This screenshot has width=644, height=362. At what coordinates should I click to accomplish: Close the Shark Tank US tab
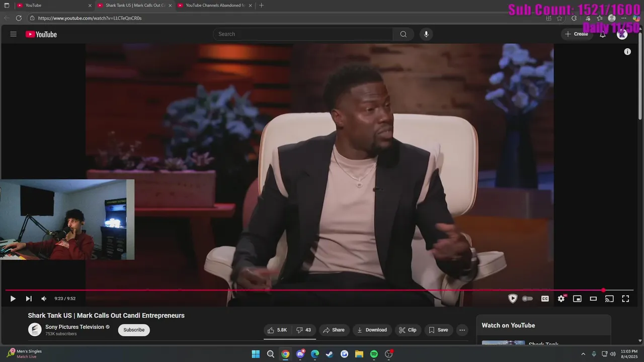[x=170, y=6]
